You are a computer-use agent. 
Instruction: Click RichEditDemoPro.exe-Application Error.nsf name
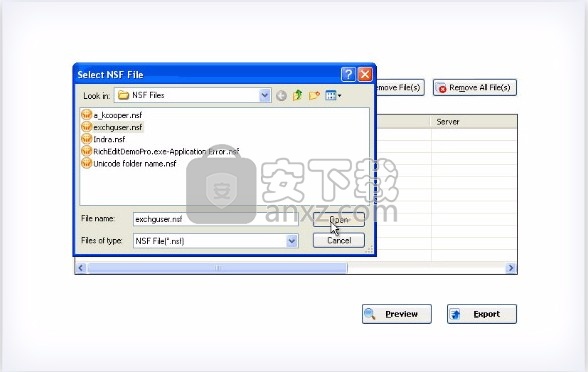(166, 152)
